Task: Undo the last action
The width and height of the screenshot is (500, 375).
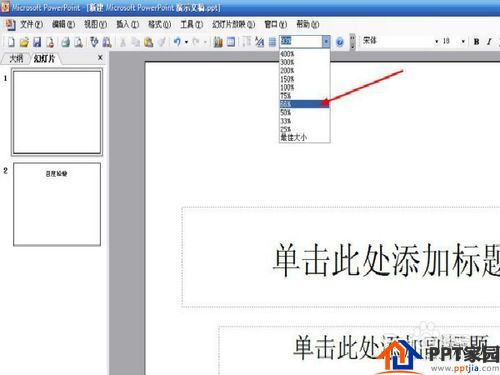Action: pyautogui.click(x=177, y=42)
